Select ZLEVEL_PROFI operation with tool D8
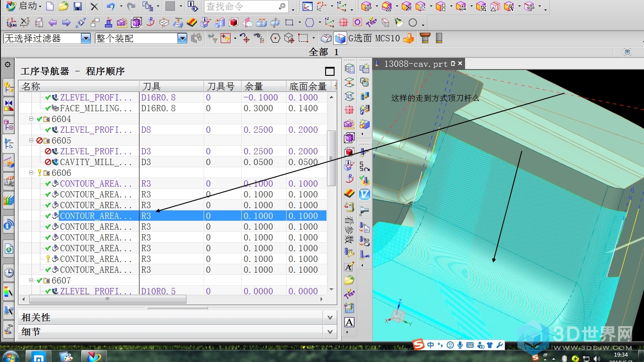The width and height of the screenshot is (644, 362). 172,130
